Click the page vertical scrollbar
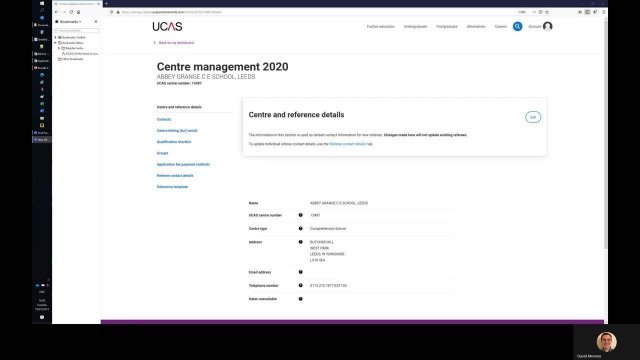The image size is (640, 360). click(x=606, y=135)
